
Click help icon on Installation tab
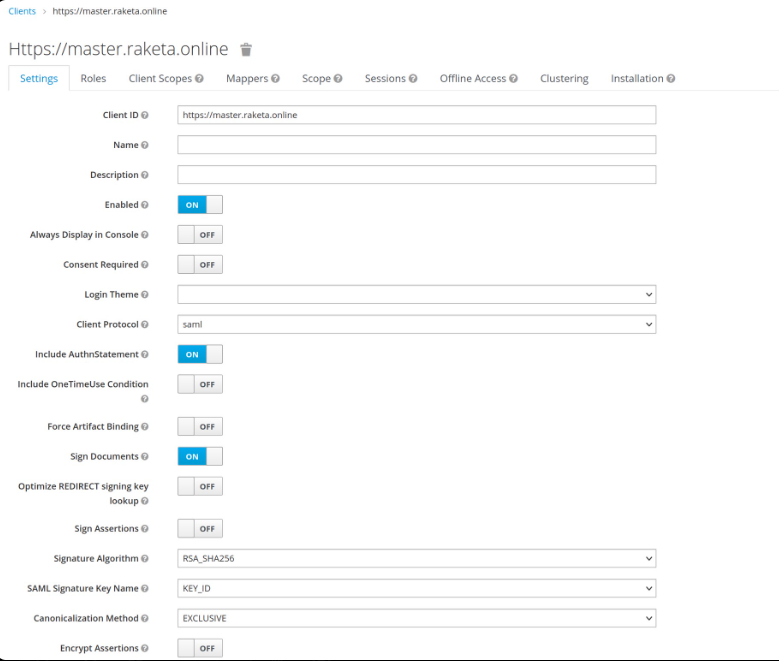671,79
